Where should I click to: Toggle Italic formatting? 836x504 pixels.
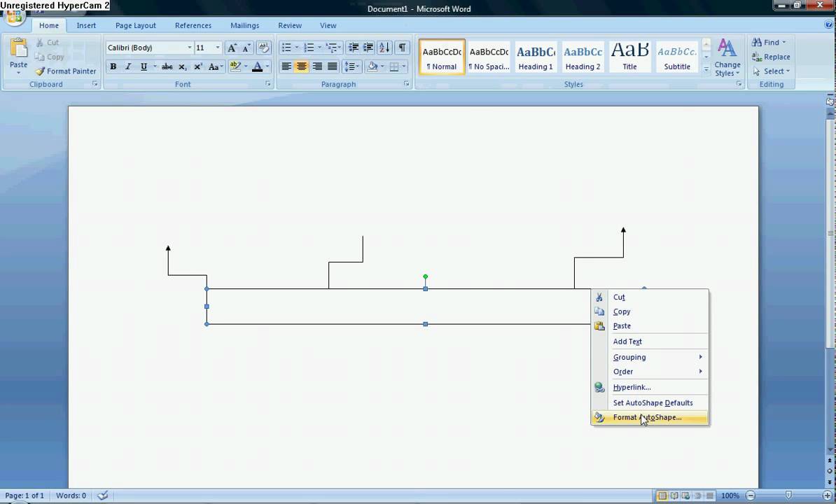coord(128,66)
